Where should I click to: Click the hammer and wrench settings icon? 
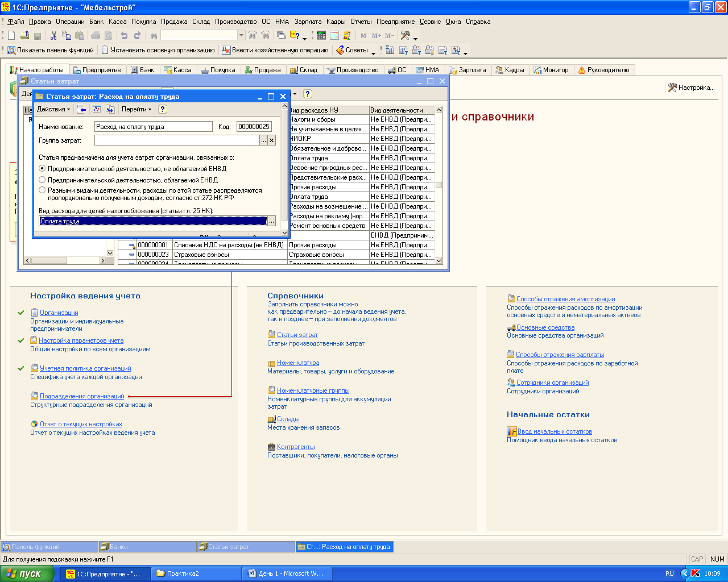406,35
